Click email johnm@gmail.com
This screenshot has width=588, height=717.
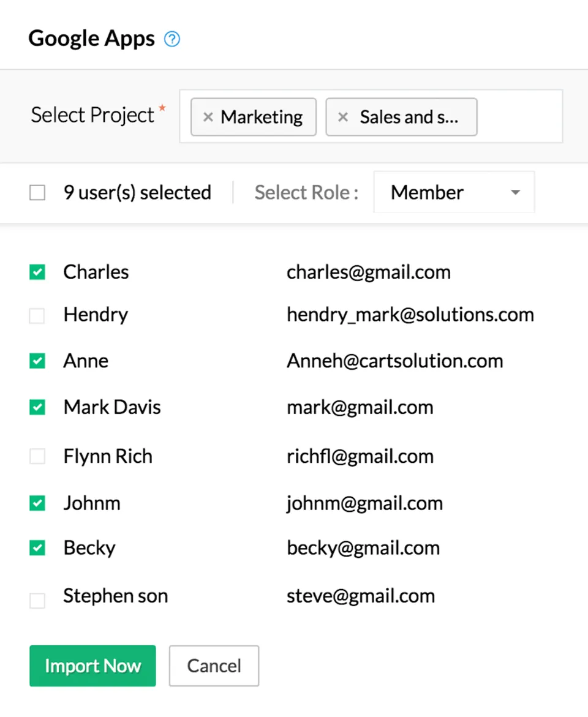pyautogui.click(x=364, y=503)
